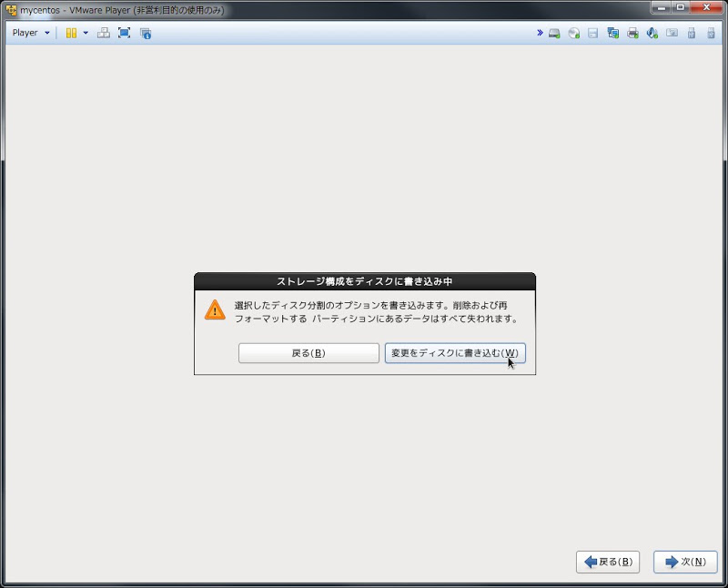Enter full screen mode

click(x=123, y=33)
